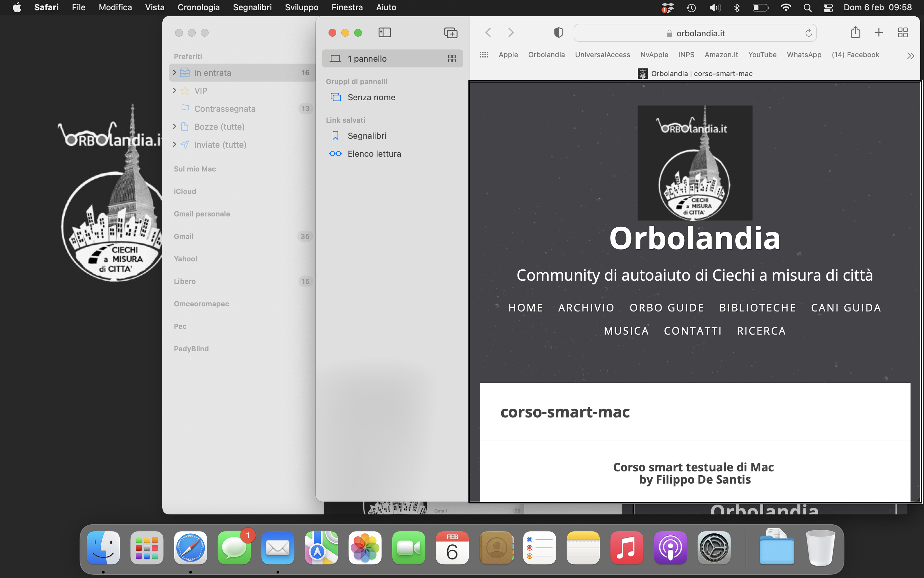Open the Wi-Fi status menu
The width and height of the screenshot is (924, 578).
(786, 7)
